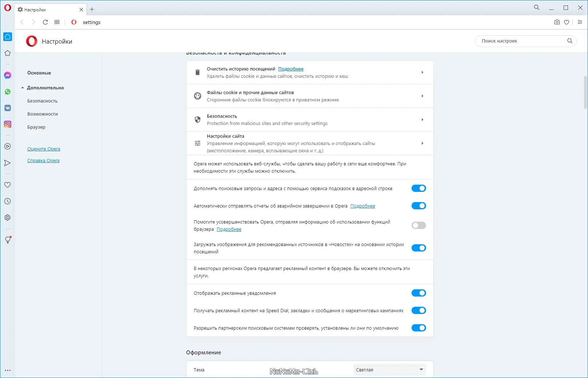
Task: Open the Файлы cookie и прочие данные сайтов row
Action: pyautogui.click(x=310, y=96)
